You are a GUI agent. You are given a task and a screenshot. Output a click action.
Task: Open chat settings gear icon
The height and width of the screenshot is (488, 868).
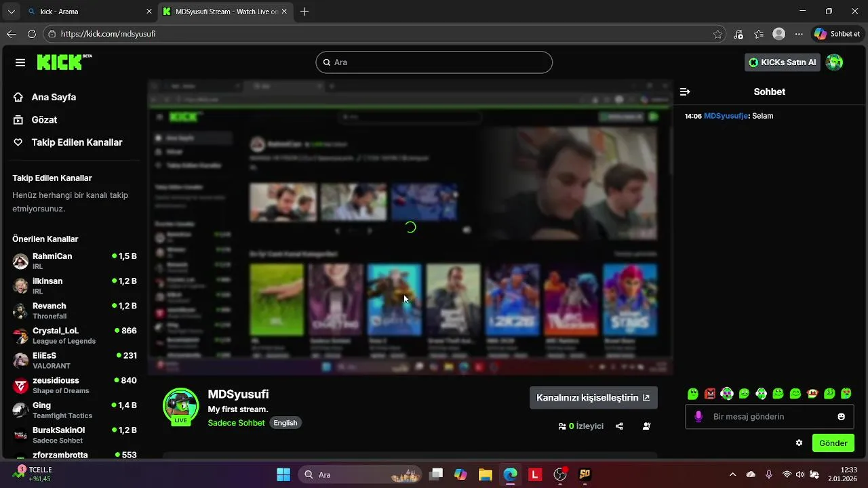coord(799,443)
